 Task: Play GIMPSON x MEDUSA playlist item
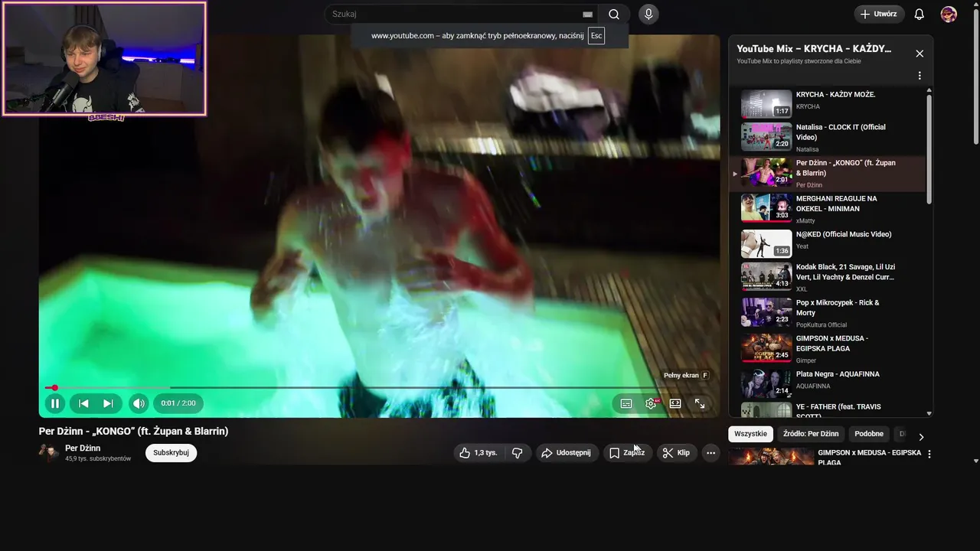click(x=827, y=348)
